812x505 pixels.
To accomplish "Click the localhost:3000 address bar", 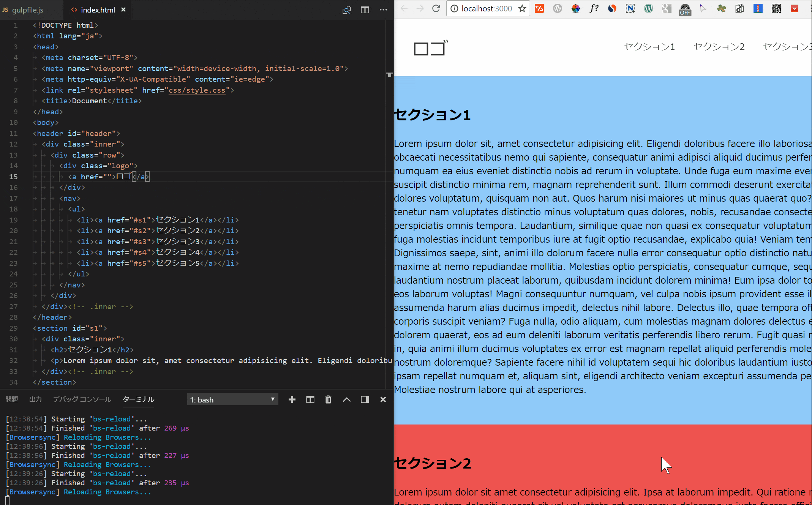I will [487, 9].
